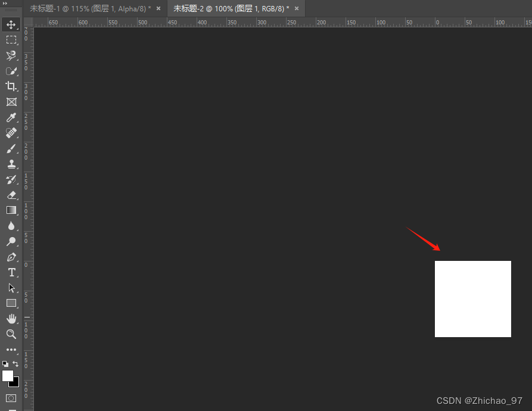The image size is (532, 411).
Task: Switch to the 未标题-2 document tab
Action: point(231,8)
